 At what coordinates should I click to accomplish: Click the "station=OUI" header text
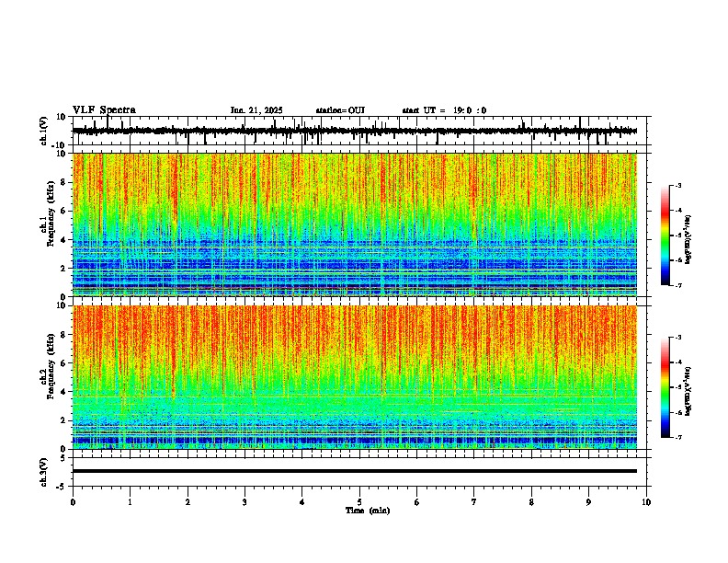pos(340,110)
